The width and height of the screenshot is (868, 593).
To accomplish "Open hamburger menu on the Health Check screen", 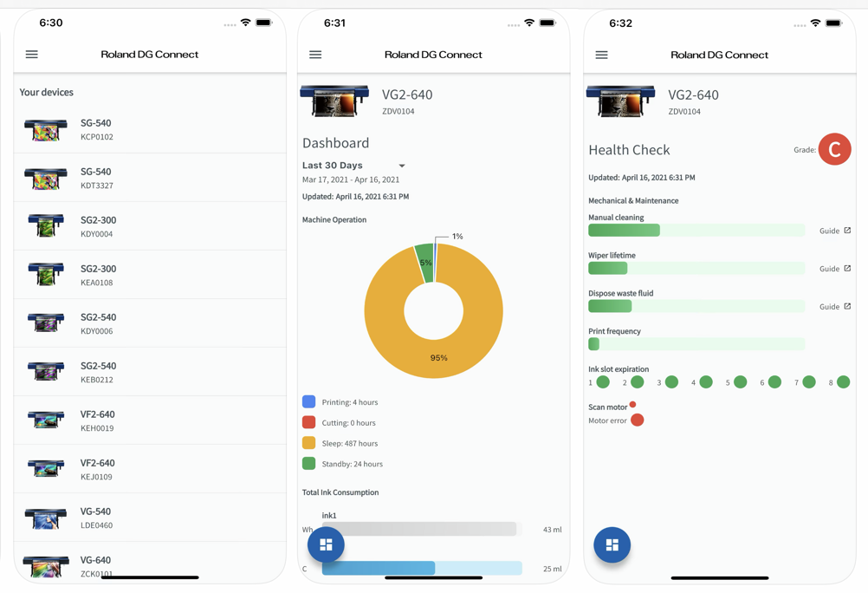I will click(x=602, y=55).
